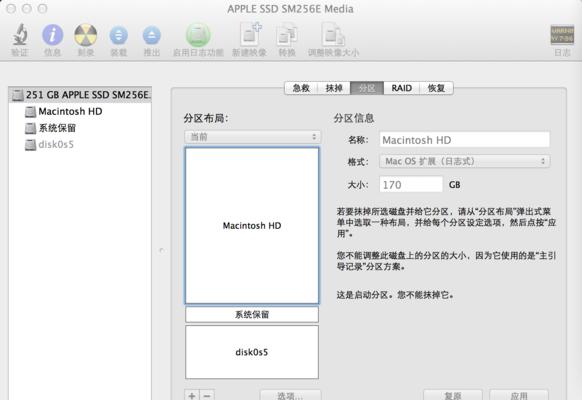582x400 pixels.
Task: Expand the Mac OS Extended format dropdown
Action: (464, 161)
